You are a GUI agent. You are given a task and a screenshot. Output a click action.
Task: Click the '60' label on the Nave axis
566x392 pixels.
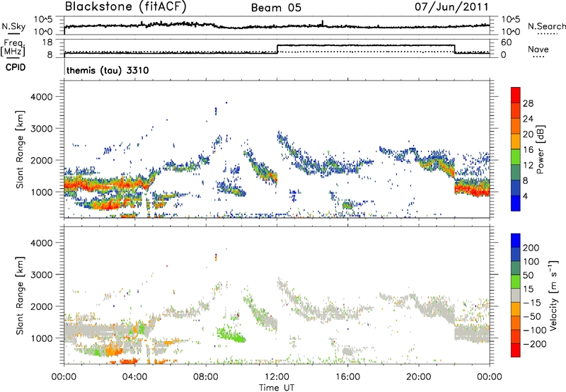coord(506,42)
